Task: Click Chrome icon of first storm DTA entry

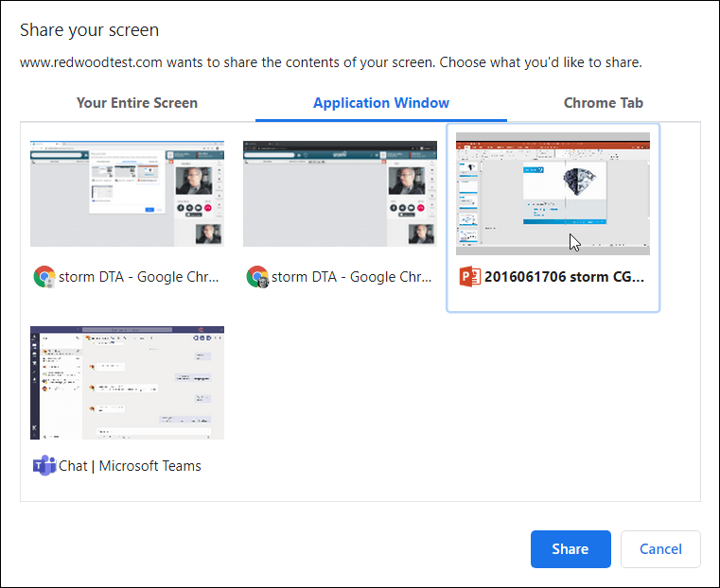Action: tap(44, 277)
